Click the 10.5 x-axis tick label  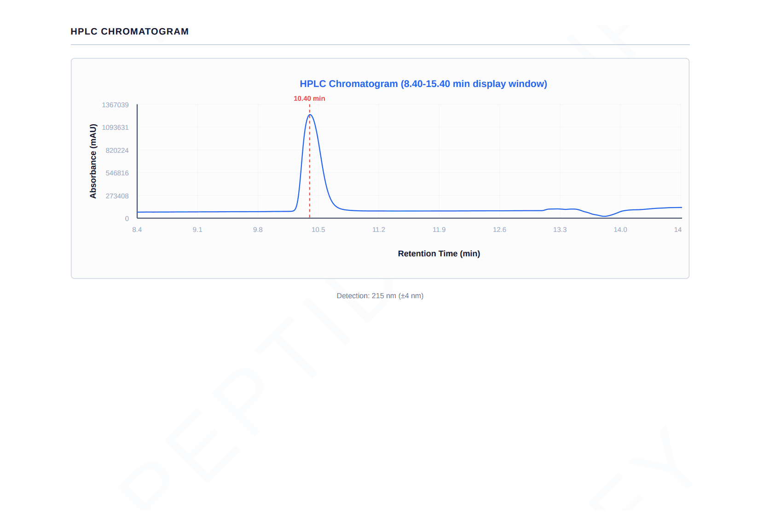coord(318,230)
